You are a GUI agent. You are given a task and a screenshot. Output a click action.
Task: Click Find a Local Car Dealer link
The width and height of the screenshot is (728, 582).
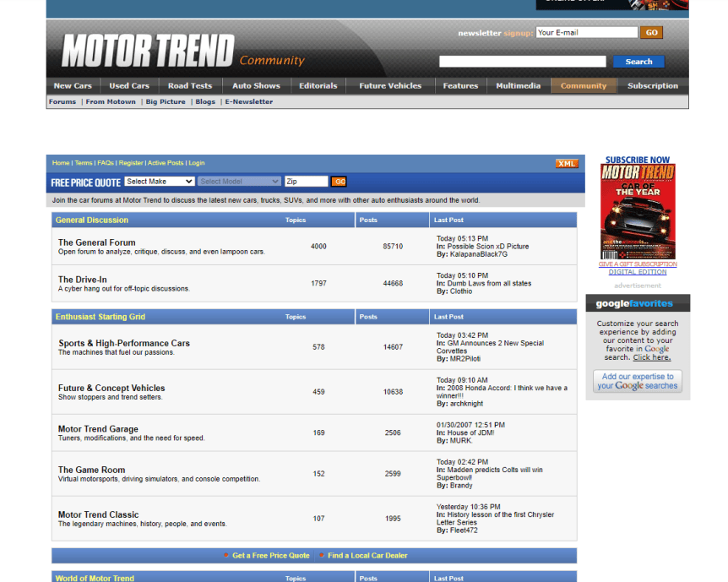tap(367, 556)
